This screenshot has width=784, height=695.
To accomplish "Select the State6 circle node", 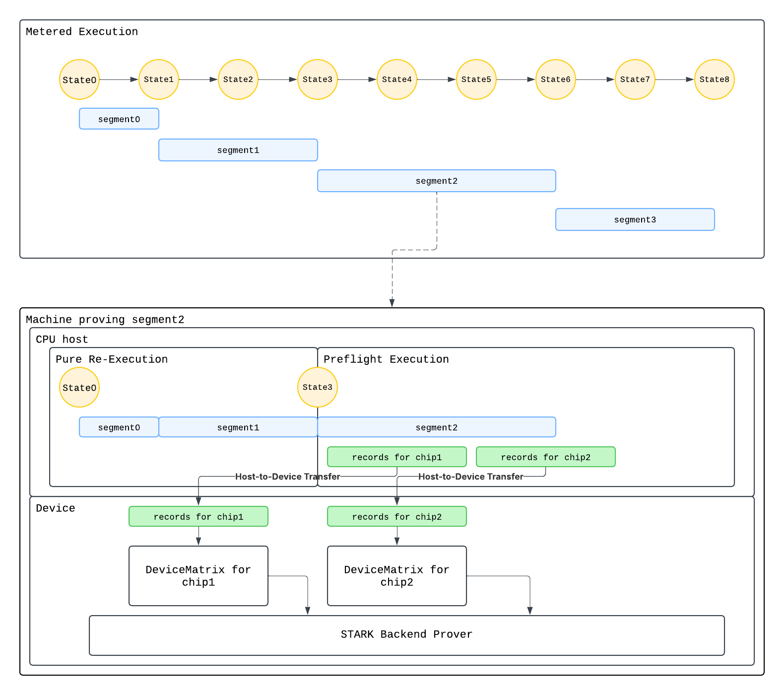I will (x=556, y=79).
